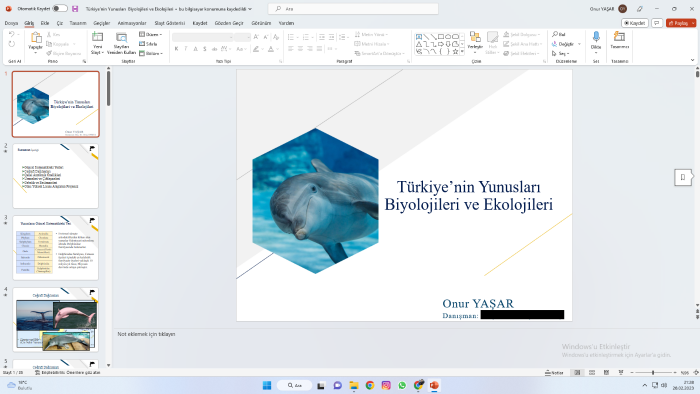700x394 pixels.
Task: Click the zoom out minus button
Action: pos(632,372)
